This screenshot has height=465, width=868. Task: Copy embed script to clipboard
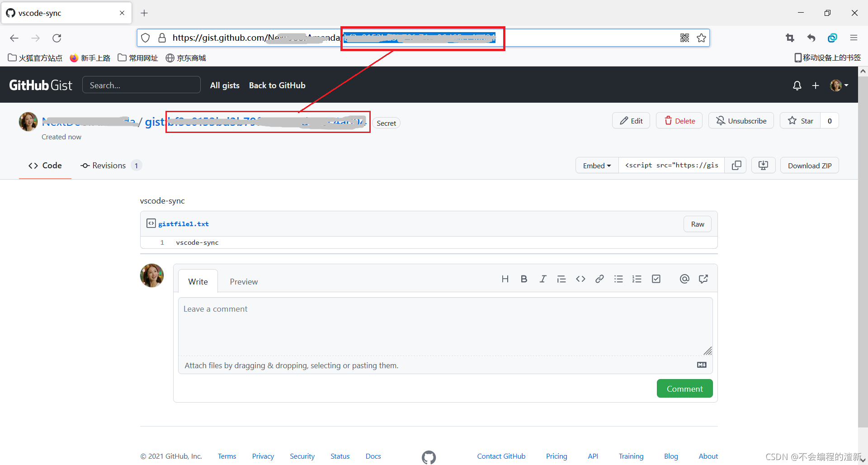(x=736, y=166)
